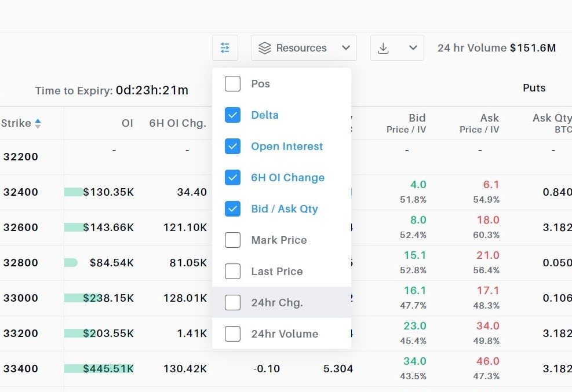The image size is (572, 392).
Task: Click the download export icon
Action: 383,47
